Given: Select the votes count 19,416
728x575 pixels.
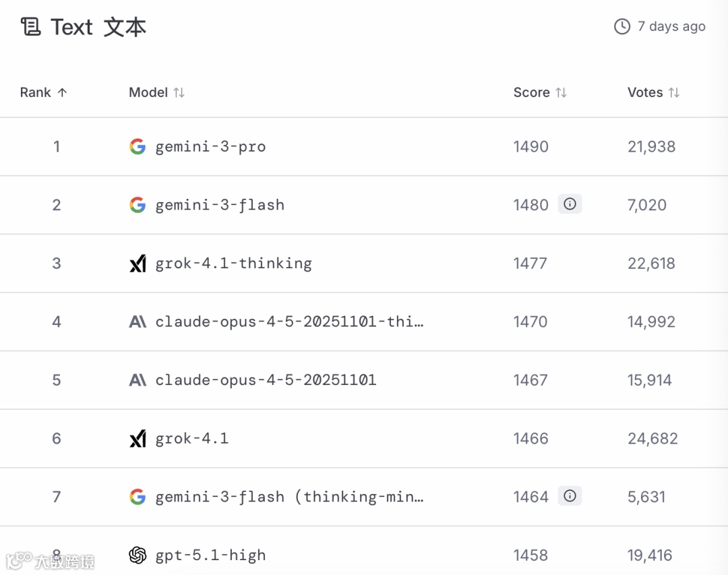Looking at the screenshot, I should coord(650,555).
